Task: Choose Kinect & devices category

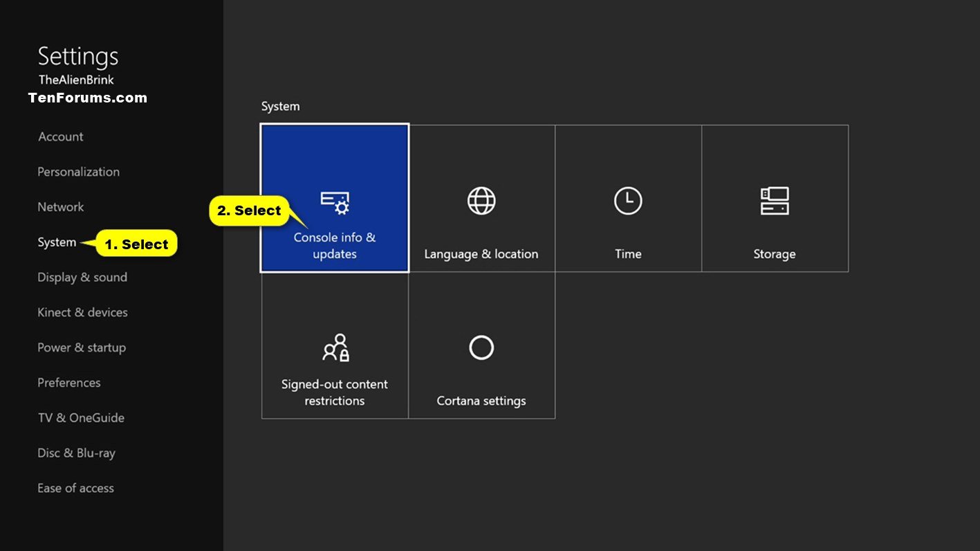Action: (82, 312)
